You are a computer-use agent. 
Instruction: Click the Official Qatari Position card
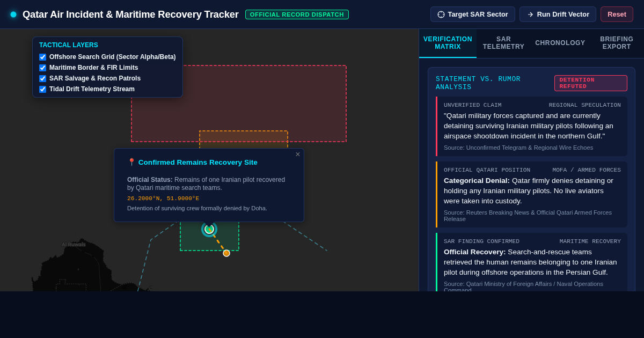(531, 194)
